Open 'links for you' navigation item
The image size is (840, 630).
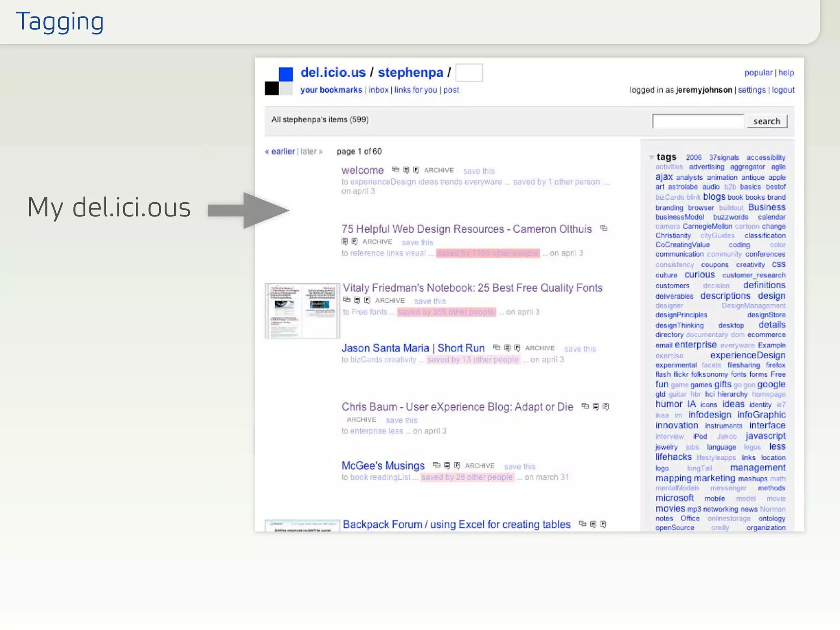[416, 90]
